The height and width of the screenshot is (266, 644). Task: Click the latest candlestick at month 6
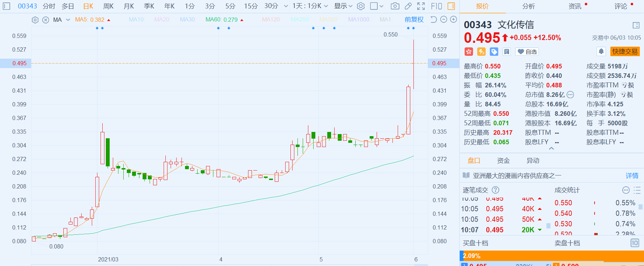pyautogui.click(x=414, y=64)
